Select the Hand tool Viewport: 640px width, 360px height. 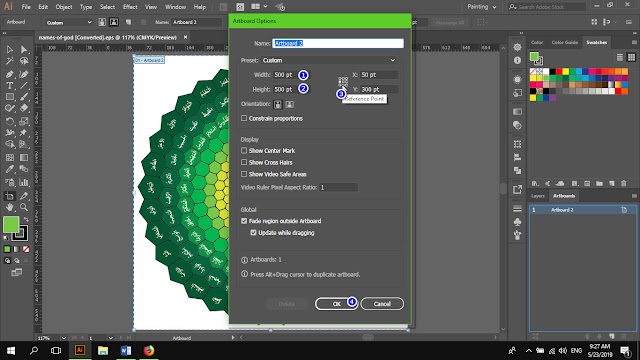[x=10, y=207]
